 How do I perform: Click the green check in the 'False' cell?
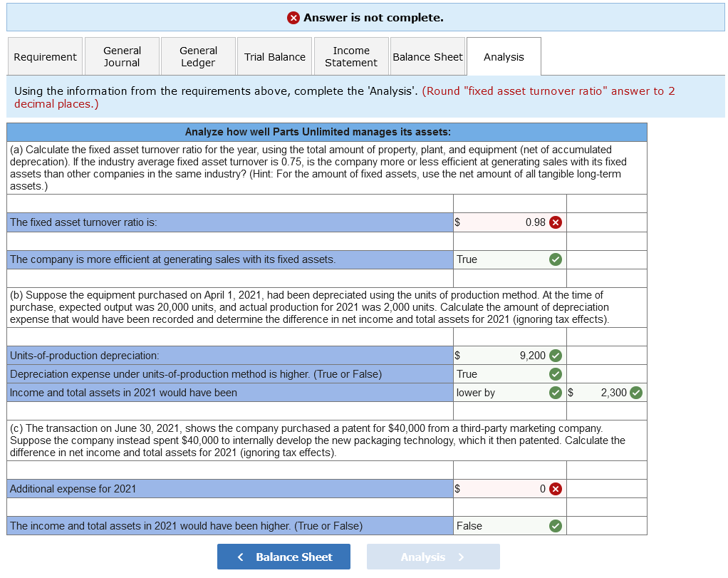(x=556, y=526)
